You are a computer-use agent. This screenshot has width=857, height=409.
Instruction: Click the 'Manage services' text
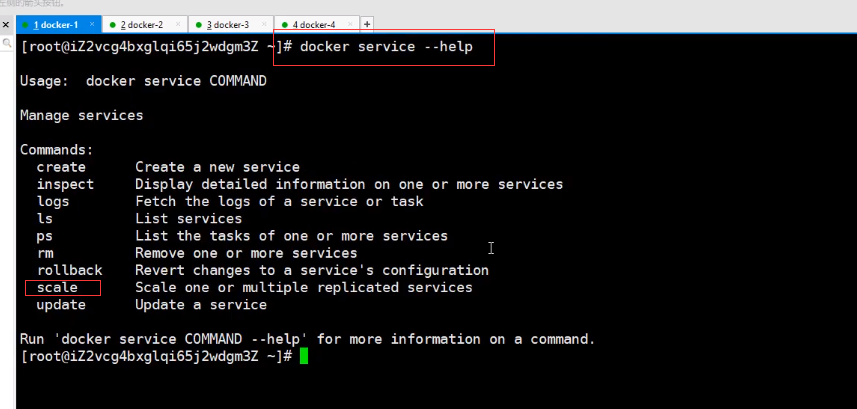[x=81, y=115]
